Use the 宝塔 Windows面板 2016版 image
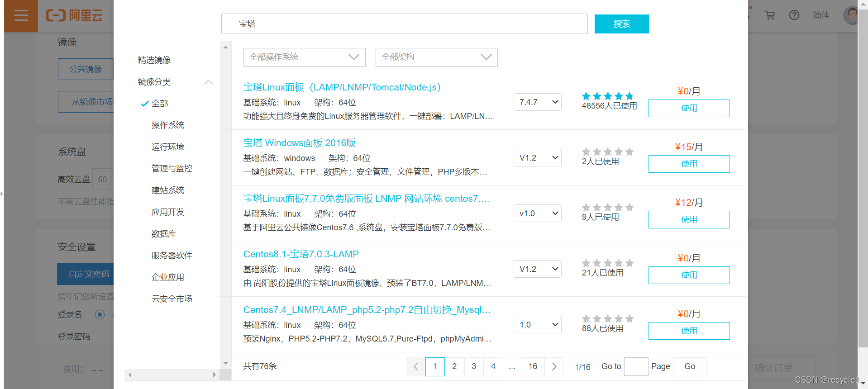 coord(689,164)
